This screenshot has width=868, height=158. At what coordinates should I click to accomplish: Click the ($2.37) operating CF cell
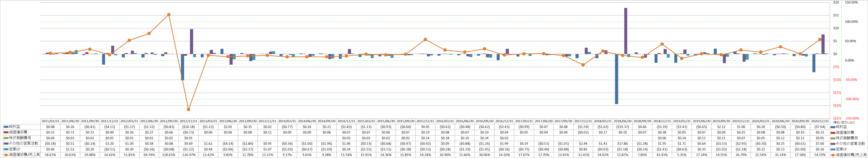[248, 149]
